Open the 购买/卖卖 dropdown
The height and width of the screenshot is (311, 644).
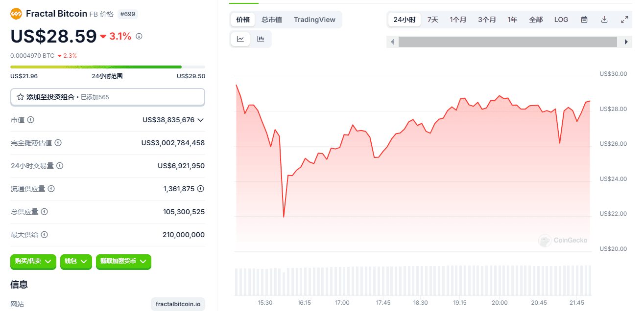[x=33, y=262]
